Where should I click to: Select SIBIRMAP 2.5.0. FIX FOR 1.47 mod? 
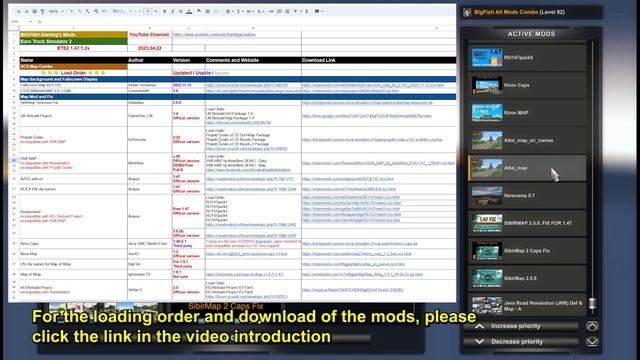527,223
